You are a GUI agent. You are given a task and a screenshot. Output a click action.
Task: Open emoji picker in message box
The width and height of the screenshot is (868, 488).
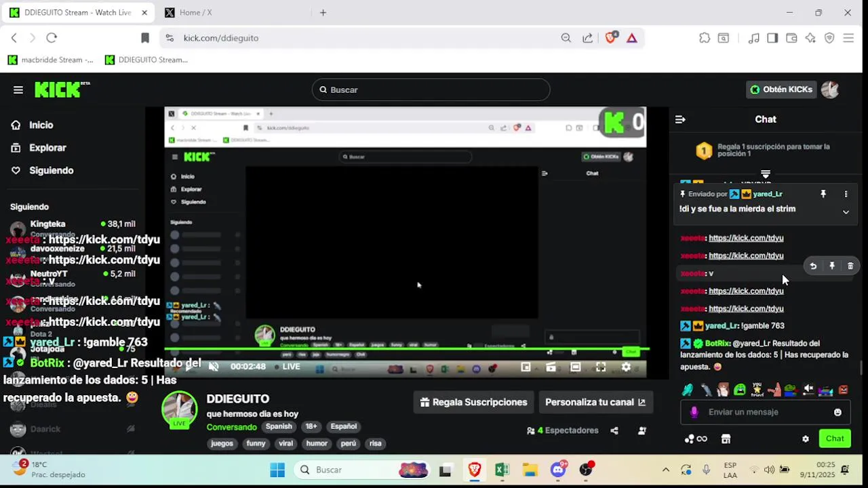(837, 412)
